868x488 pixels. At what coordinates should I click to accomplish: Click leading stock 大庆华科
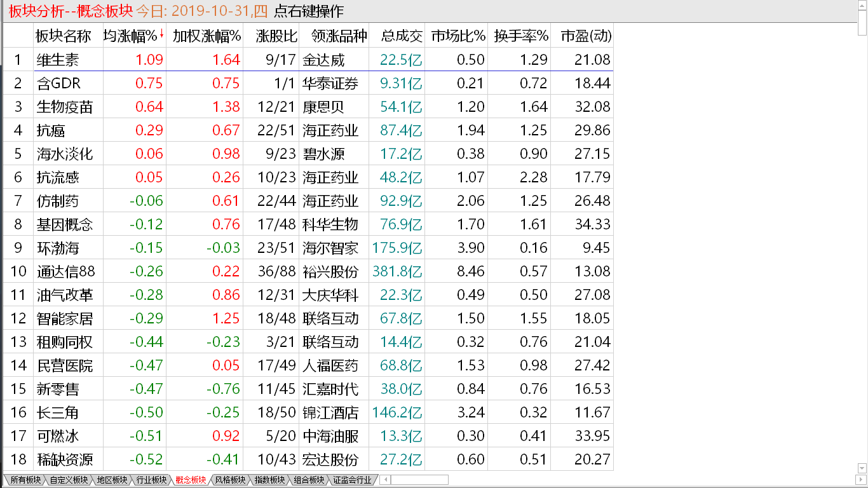point(330,295)
